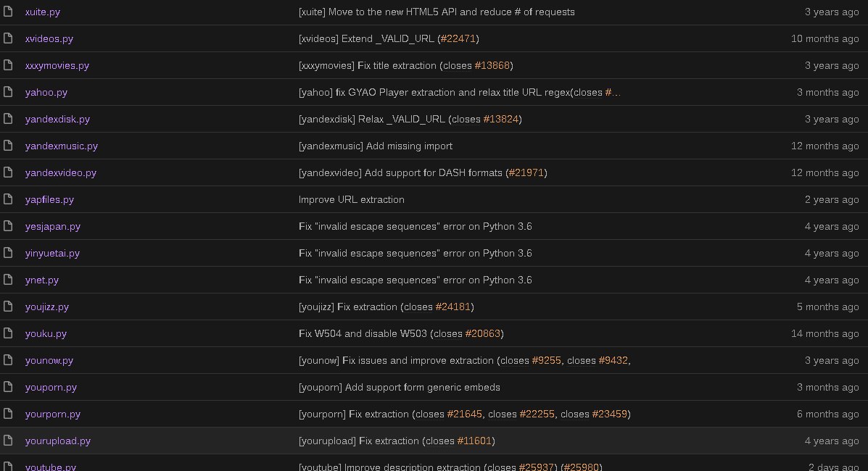This screenshot has height=471, width=868.
Task: Click the file icon beside ynet.py
Action: [8, 280]
